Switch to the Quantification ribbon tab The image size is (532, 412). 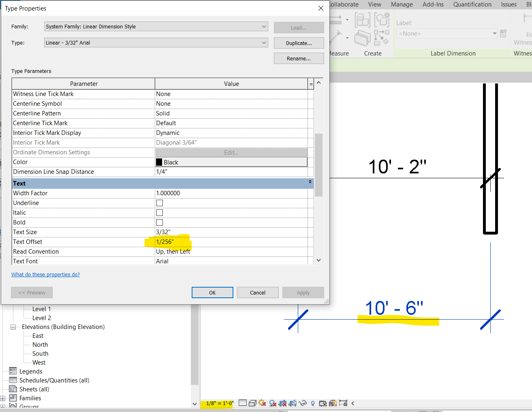(x=472, y=4)
